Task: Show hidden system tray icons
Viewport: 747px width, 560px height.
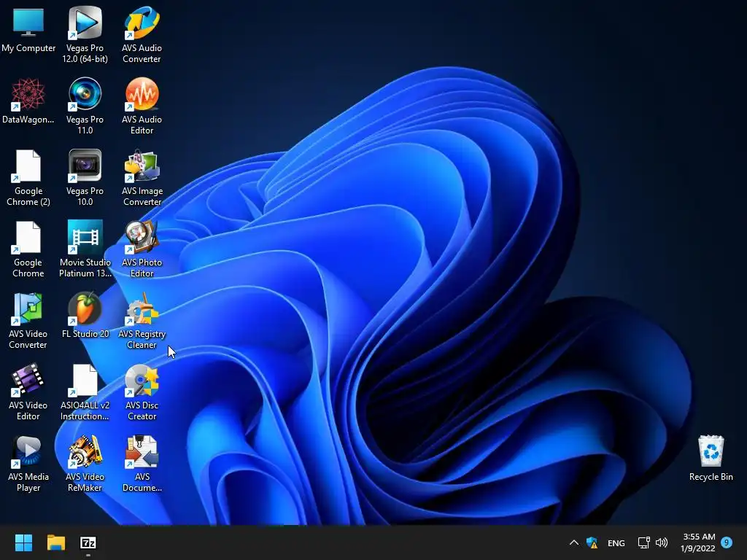Action: (574, 542)
